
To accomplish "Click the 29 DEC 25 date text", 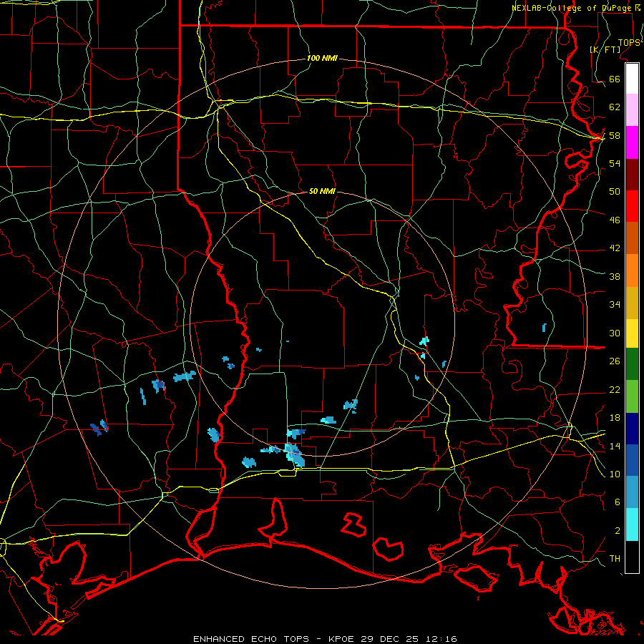I will coord(390,639).
